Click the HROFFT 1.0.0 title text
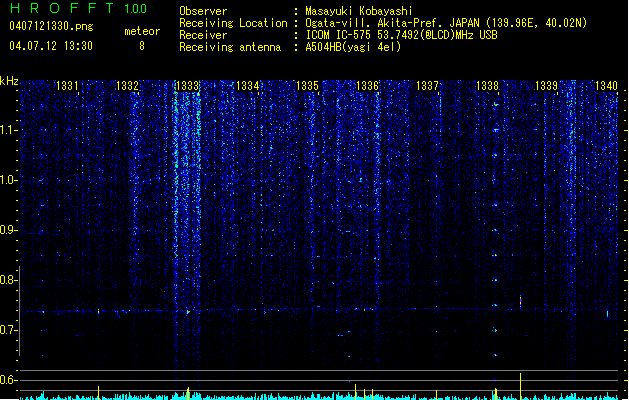Image resolution: width=629 pixels, height=400 pixels. coord(79,8)
